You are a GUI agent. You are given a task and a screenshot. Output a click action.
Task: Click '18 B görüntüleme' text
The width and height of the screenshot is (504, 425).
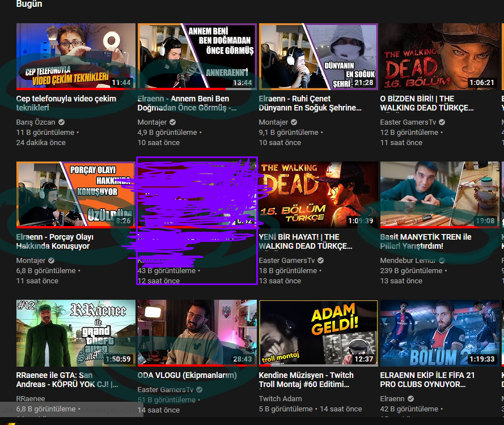pyautogui.click(x=288, y=271)
